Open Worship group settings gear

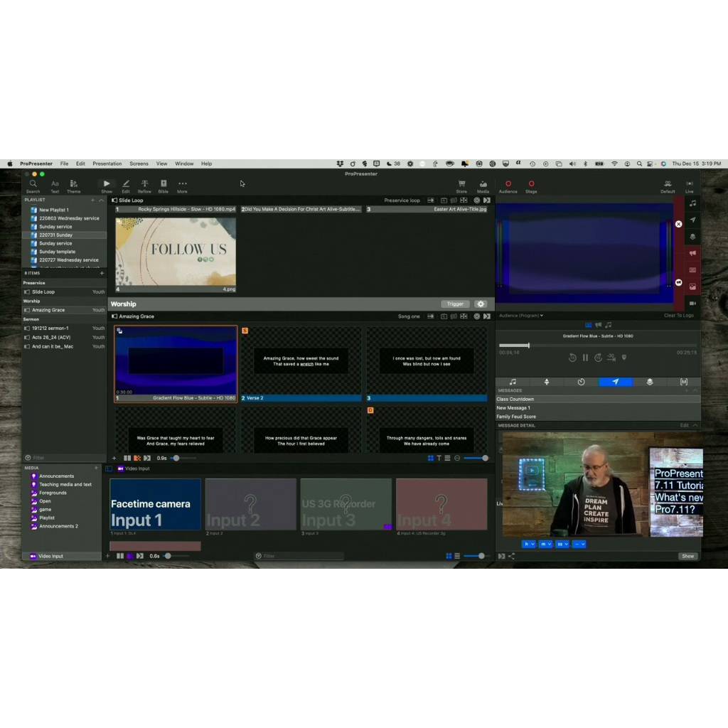481,304
